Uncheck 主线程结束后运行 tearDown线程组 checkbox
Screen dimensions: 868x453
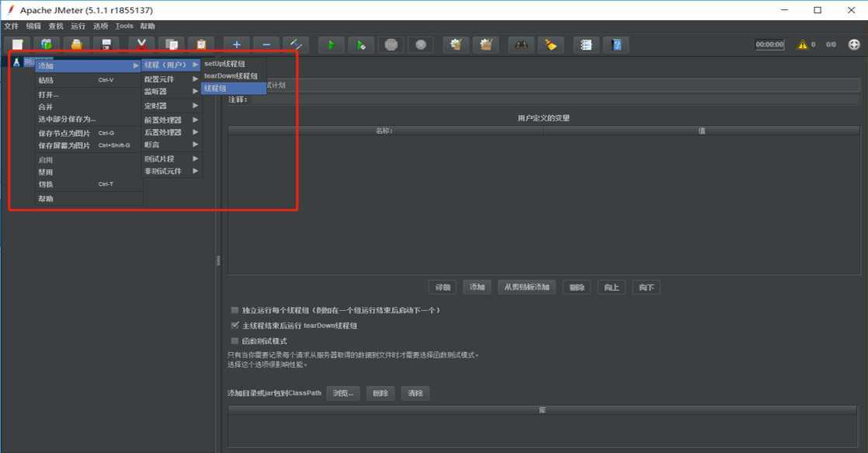tap(234, 325)
